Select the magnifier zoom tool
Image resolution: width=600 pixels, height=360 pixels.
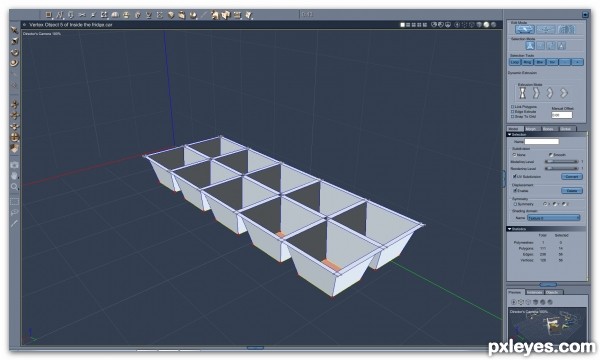click(x=14, y=187)
